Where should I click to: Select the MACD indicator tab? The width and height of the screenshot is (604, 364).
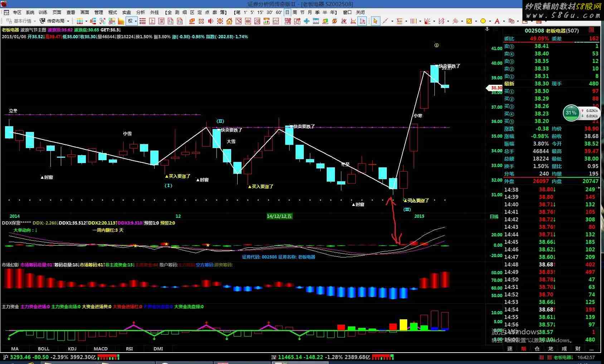point(101,349)
